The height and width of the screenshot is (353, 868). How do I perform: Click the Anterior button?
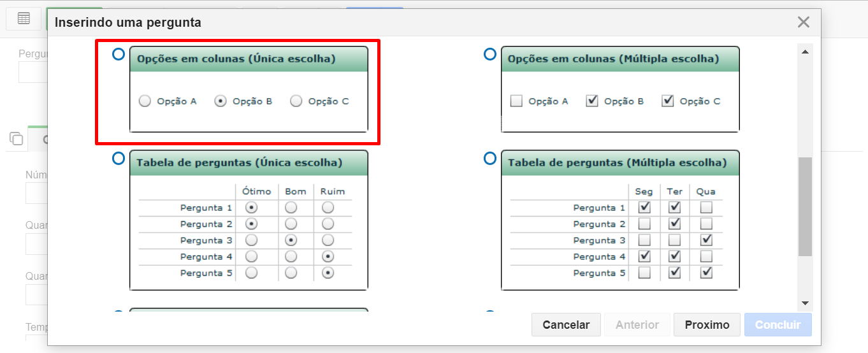637,325
